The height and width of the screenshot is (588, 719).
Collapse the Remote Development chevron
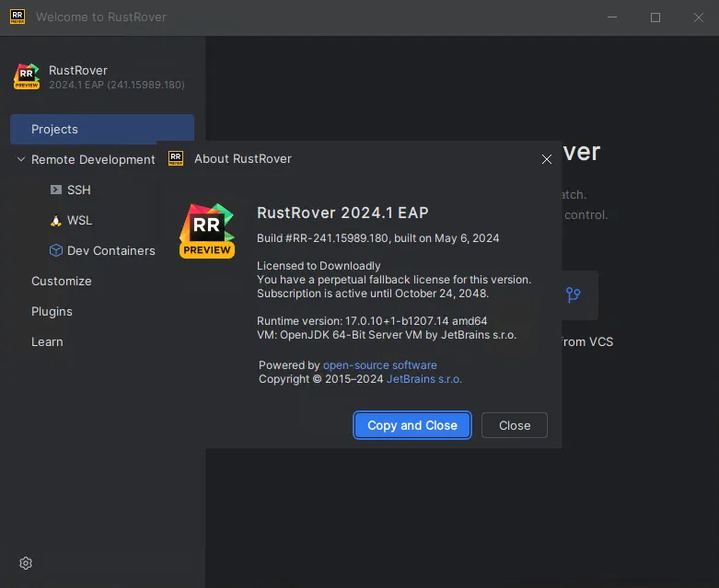pyautogui.click(x=20, y=159)
